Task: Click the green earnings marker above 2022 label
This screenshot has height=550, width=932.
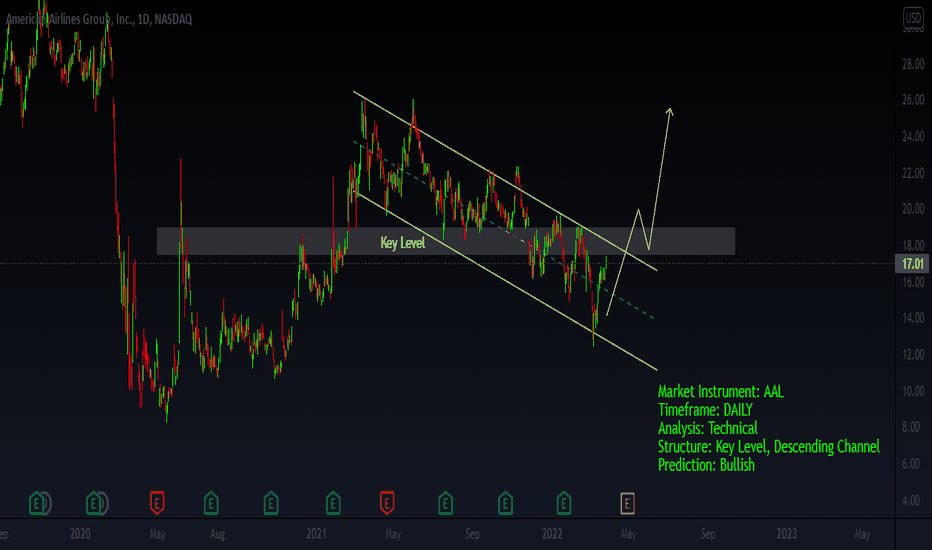Action: click(x=563, y=503)
